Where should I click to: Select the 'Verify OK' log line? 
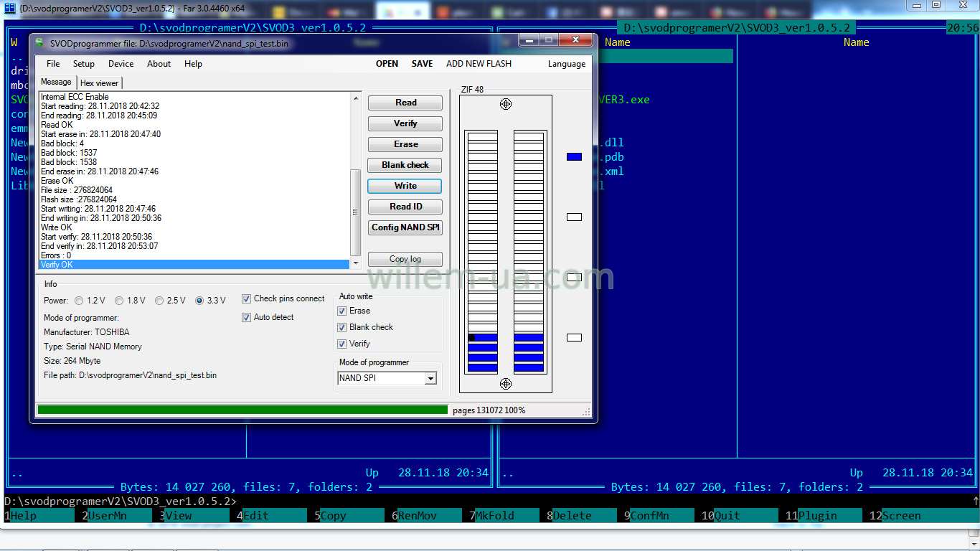194,265
